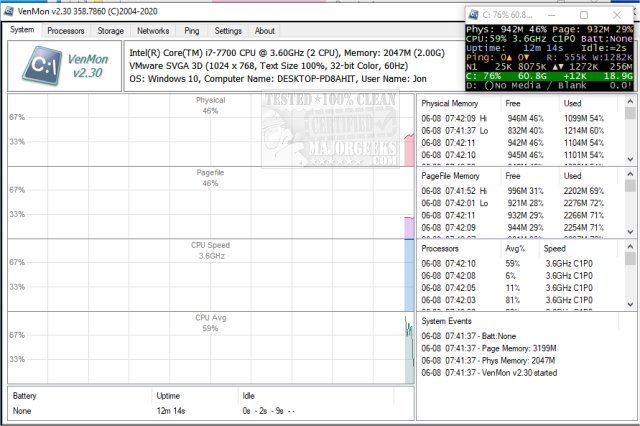Click the Speed column header in Processors
Screen dimensions: 640x426
(x=554, y=247)
